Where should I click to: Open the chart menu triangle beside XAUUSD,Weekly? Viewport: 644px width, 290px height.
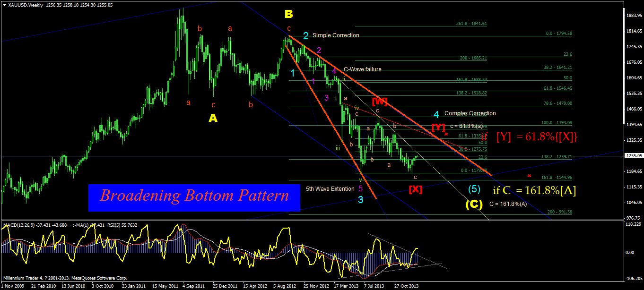click(5, 5)
